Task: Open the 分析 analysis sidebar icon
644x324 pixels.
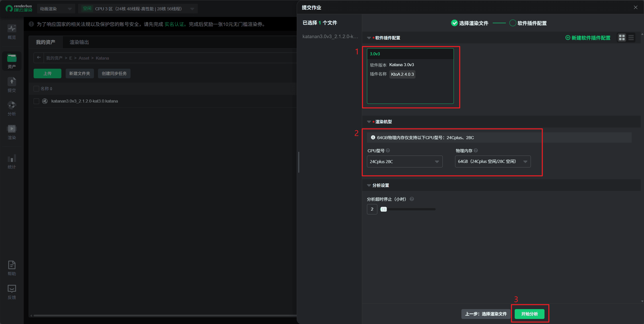Action: (12, 109)
